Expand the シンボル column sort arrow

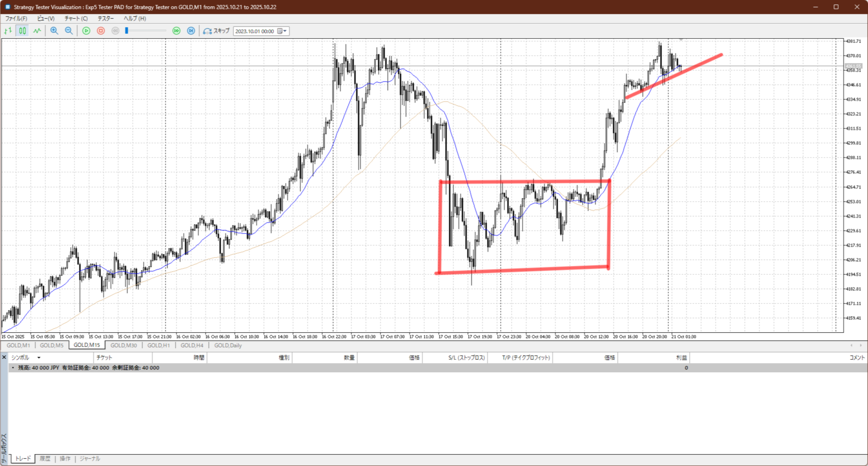point(39,358)
